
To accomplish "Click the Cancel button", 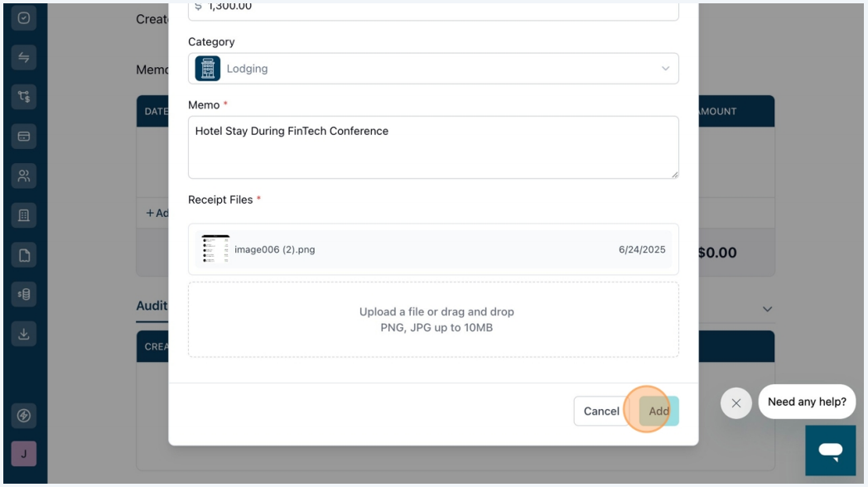I will pyautogui.click(x=601, y=411).
